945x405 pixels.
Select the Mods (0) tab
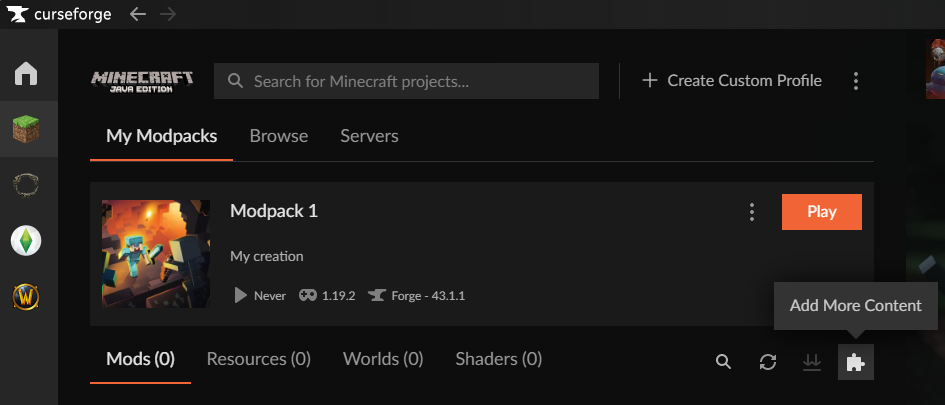[140, 359]
